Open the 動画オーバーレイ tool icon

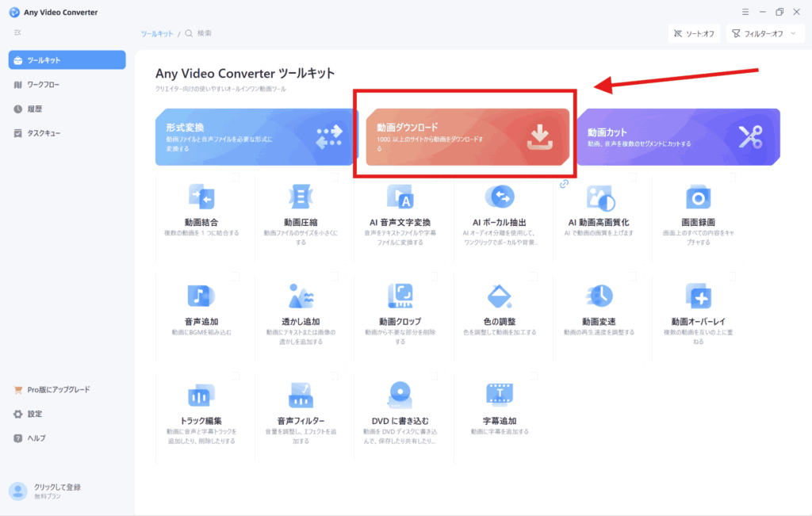[x=698, y=296]
